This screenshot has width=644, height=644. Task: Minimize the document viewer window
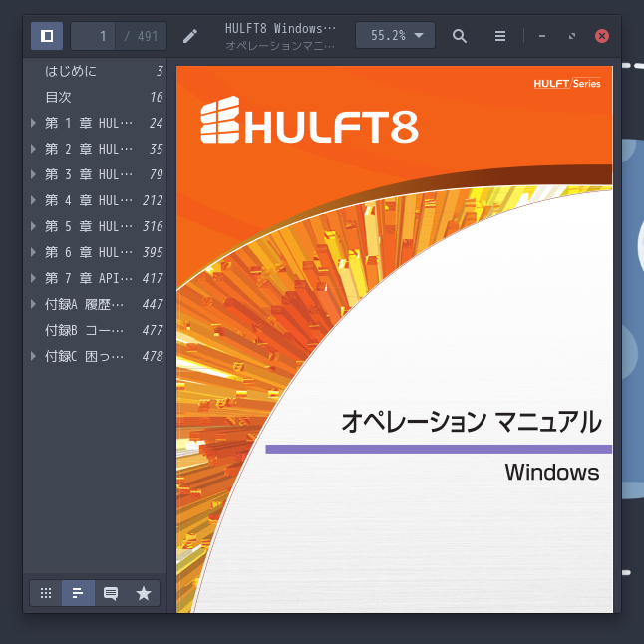(x=542, y=36)
